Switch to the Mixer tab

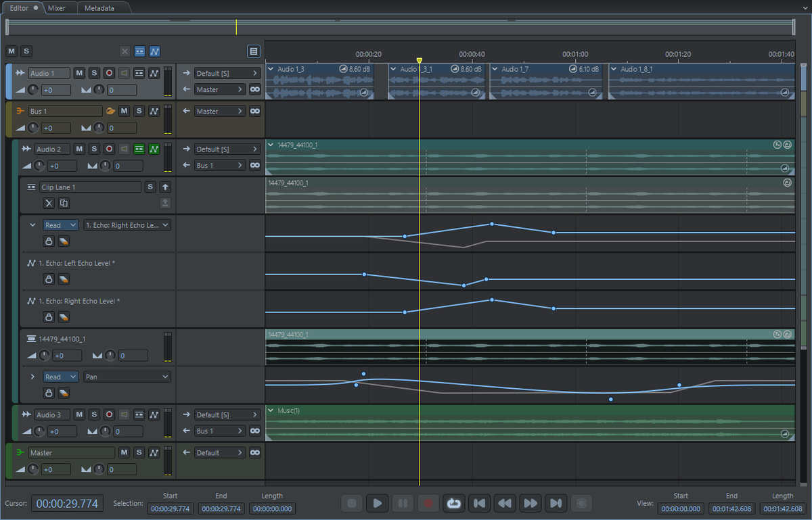point(57,8)
